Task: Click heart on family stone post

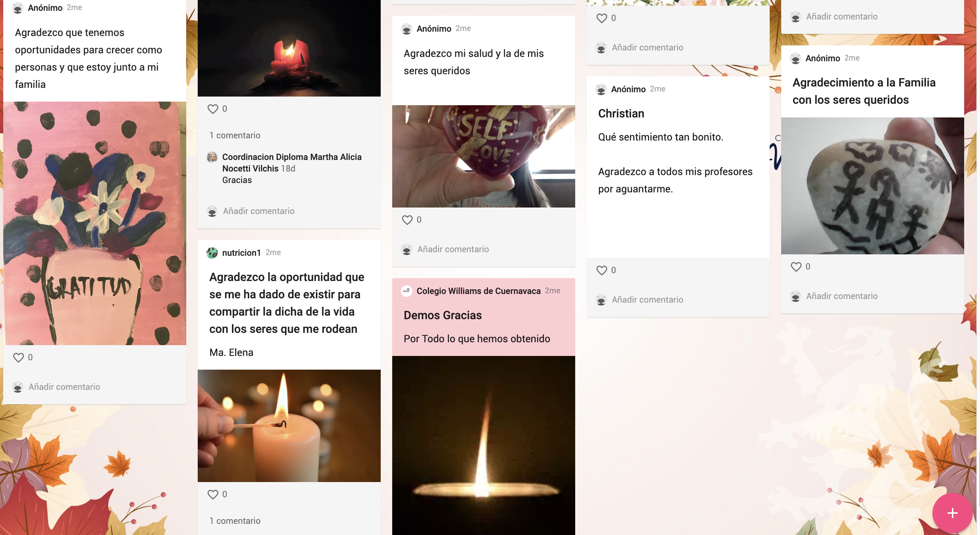Action: [x=796, y=267]
